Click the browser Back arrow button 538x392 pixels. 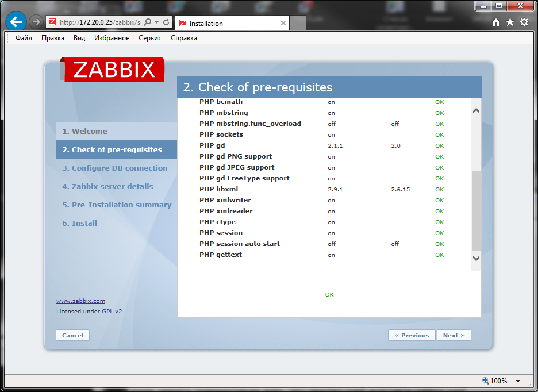coord(16,22)
